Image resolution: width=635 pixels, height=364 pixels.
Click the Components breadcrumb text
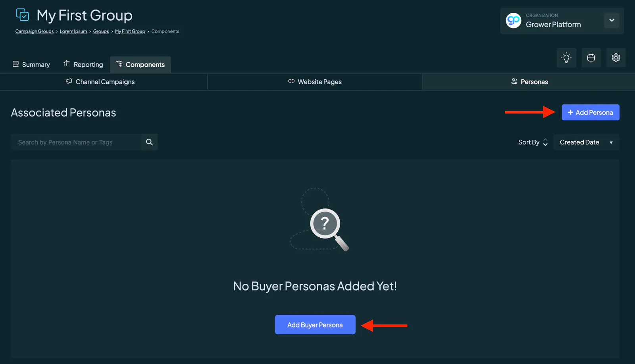tap(165, 31)
